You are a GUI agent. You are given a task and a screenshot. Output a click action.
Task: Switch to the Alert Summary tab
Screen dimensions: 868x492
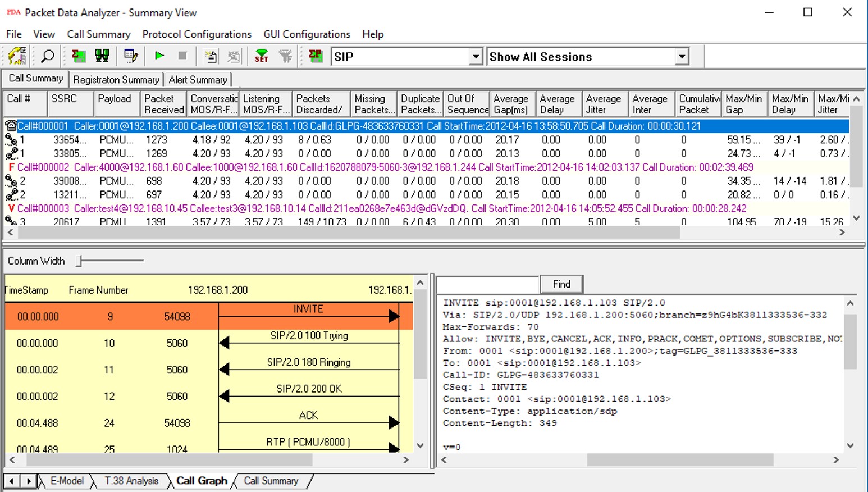(x=198, y=80)
